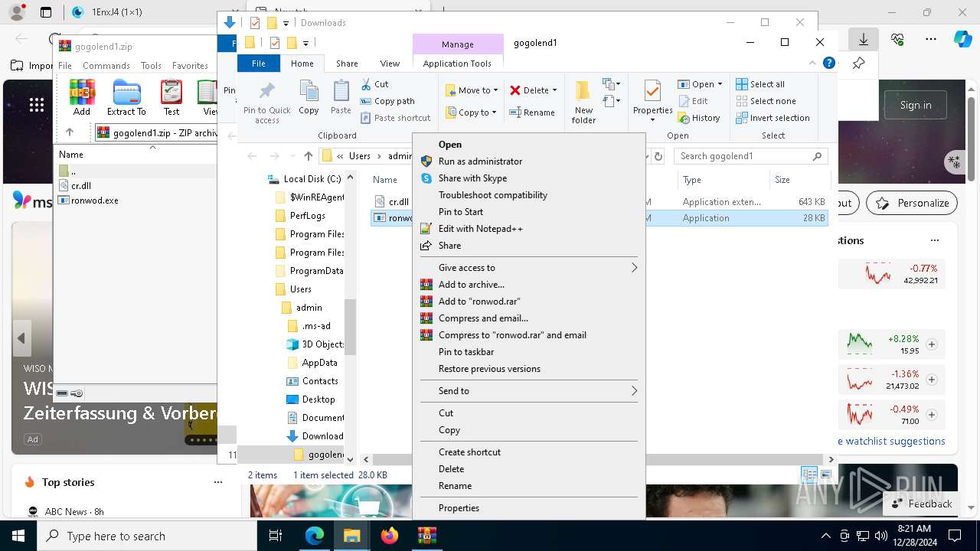
Task: Select cr.dll in Explorer file list
Action: point(399,202)
